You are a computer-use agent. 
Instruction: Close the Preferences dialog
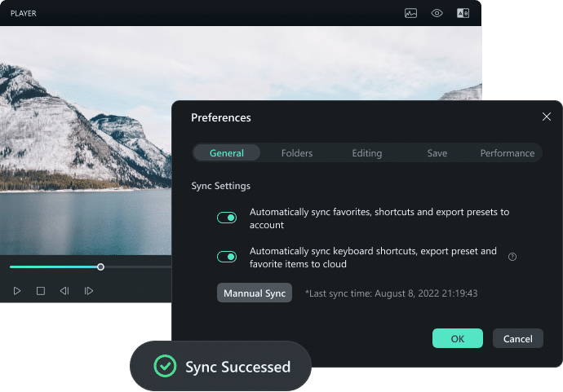click(546, 117)
